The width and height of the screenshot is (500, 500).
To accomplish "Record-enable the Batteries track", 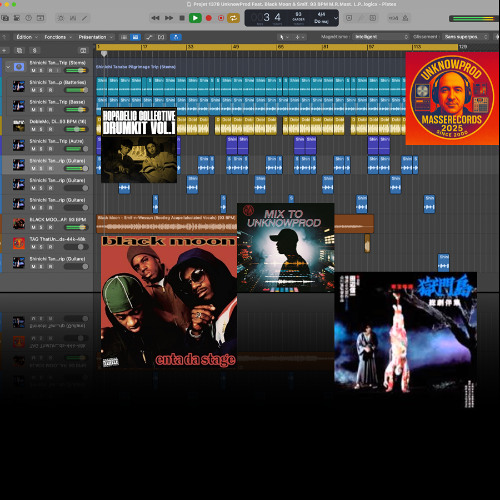I will (50, 90).
